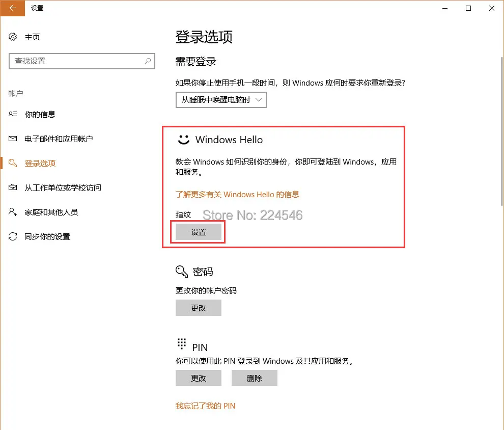The width and height of the screenshot is (504, 430).
Task: Click the 设置 button under 指纹
Action: [x=199, y=232]
